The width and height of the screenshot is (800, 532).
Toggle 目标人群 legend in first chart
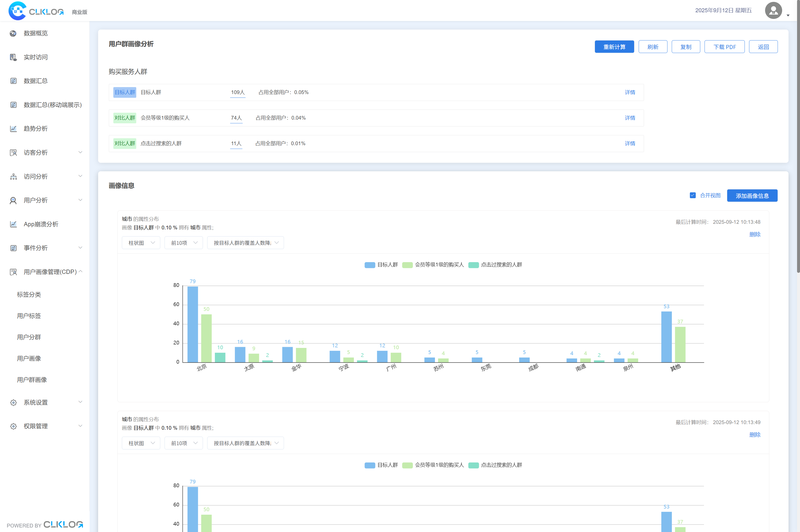tap(381, 265)
